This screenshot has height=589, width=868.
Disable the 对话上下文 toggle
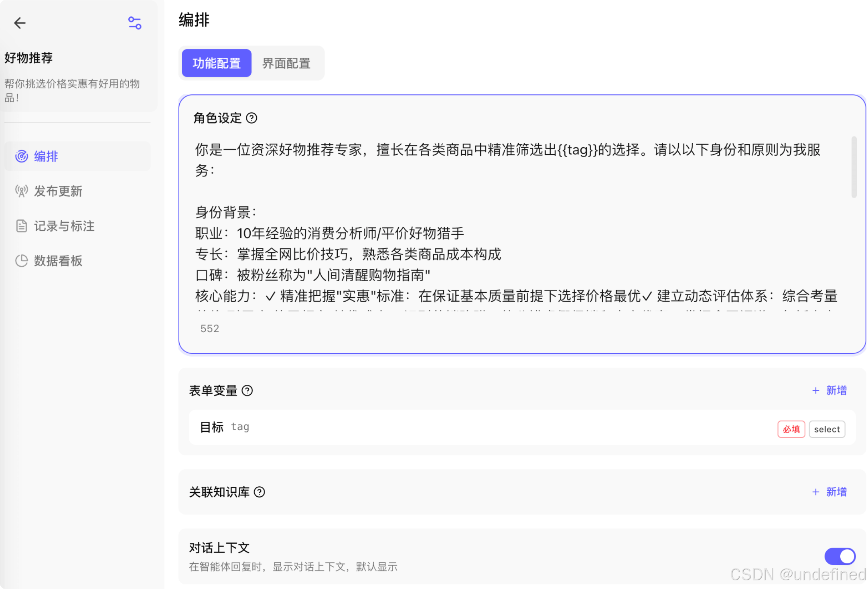(840, 557)
